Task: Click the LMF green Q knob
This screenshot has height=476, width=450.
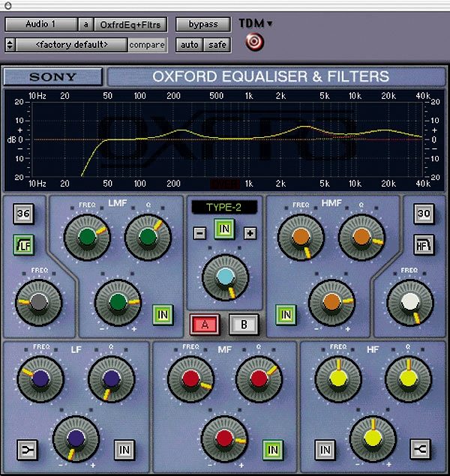Action: tap(148, 238)
